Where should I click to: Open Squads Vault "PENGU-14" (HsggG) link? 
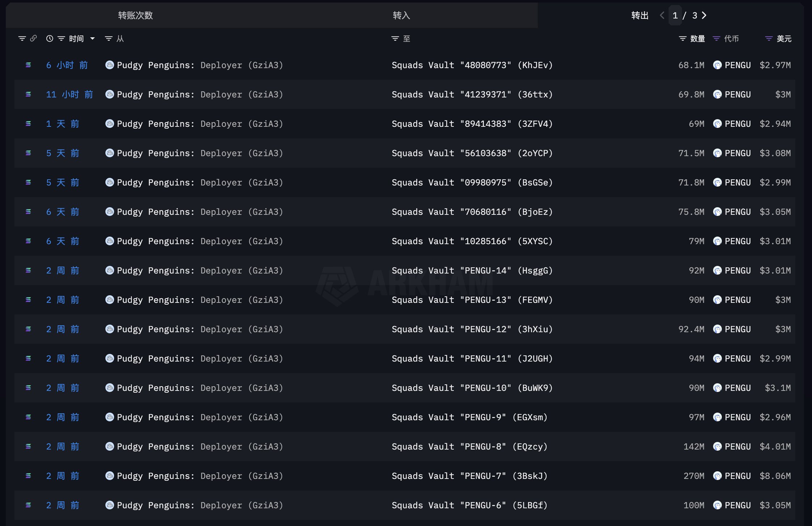click(472, 271)
